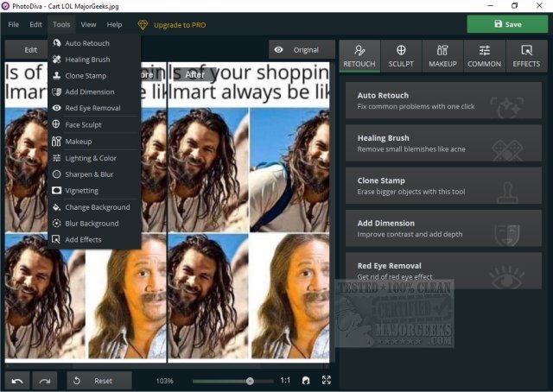
Task: Open the Red Eye Removal panel card
Action: [x=443, y=271]
